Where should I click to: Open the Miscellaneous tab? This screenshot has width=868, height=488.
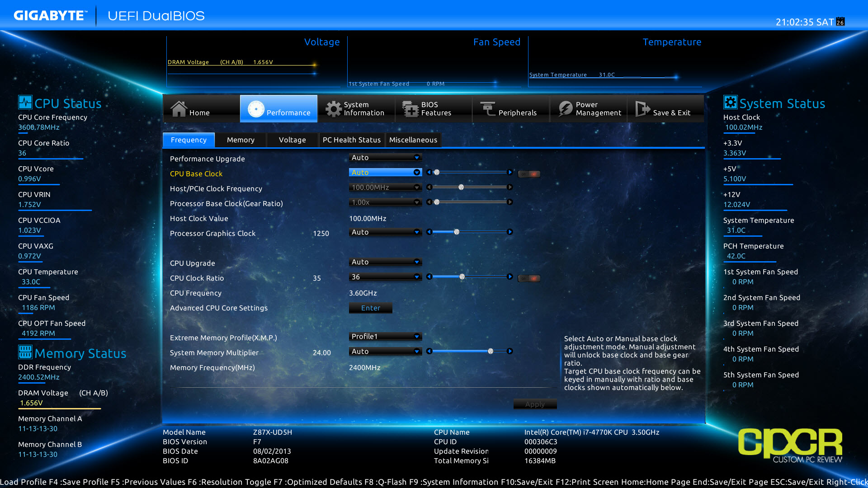click(x=413, y=140)
